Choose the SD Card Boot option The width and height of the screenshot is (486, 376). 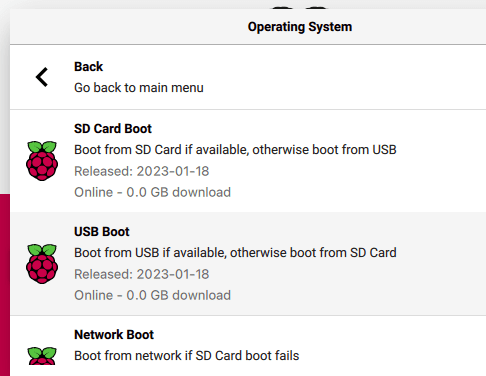coord(248,161)
